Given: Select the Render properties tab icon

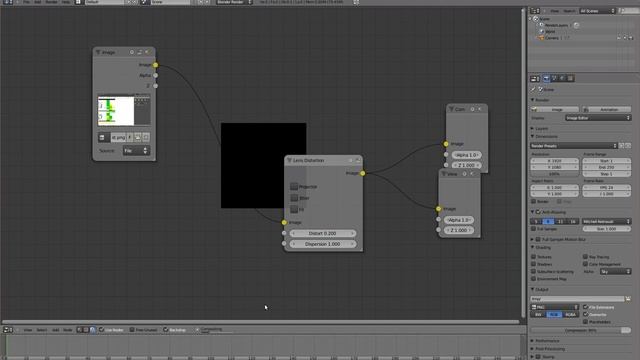Looking at the screenshot, I should pos(547,78).
